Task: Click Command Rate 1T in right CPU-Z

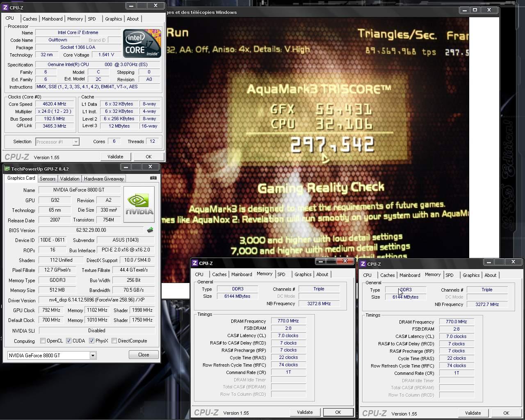Action: (457, 373)
